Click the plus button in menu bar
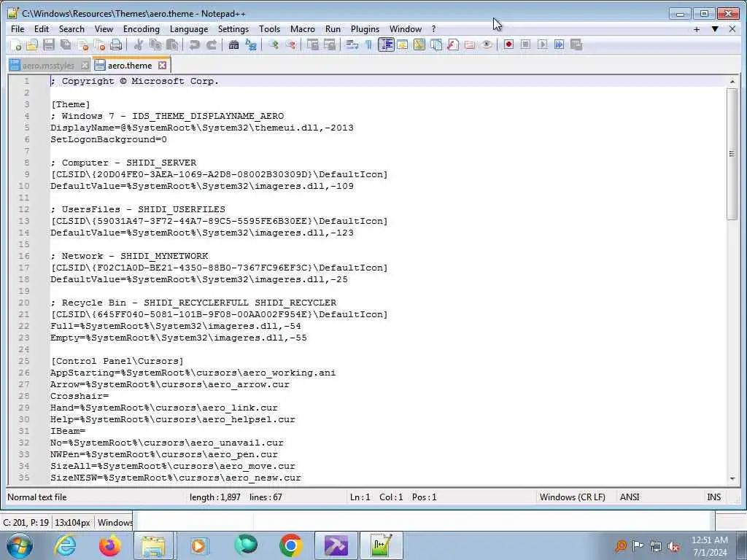This screenshot has height=560, width=747. click(697, 29)
